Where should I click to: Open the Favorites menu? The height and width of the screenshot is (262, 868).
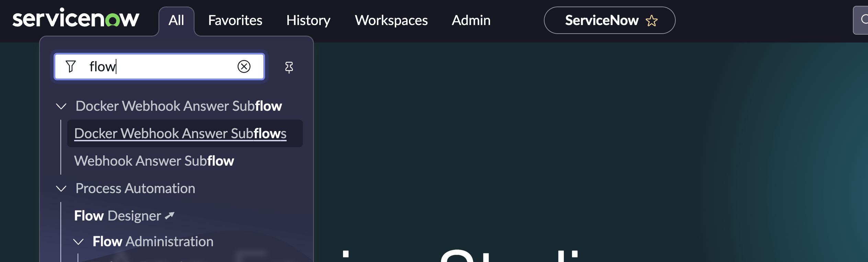[x=235, y=21]
